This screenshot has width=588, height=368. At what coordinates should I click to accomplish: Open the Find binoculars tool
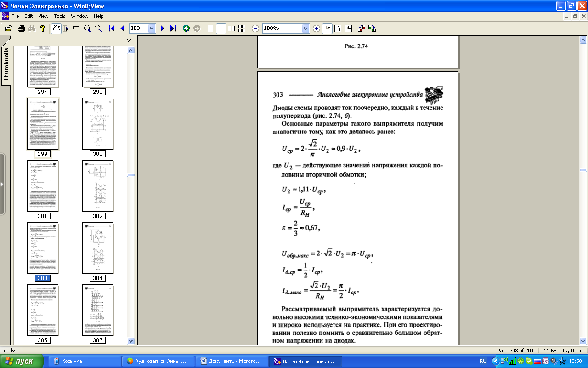[32, 29]
